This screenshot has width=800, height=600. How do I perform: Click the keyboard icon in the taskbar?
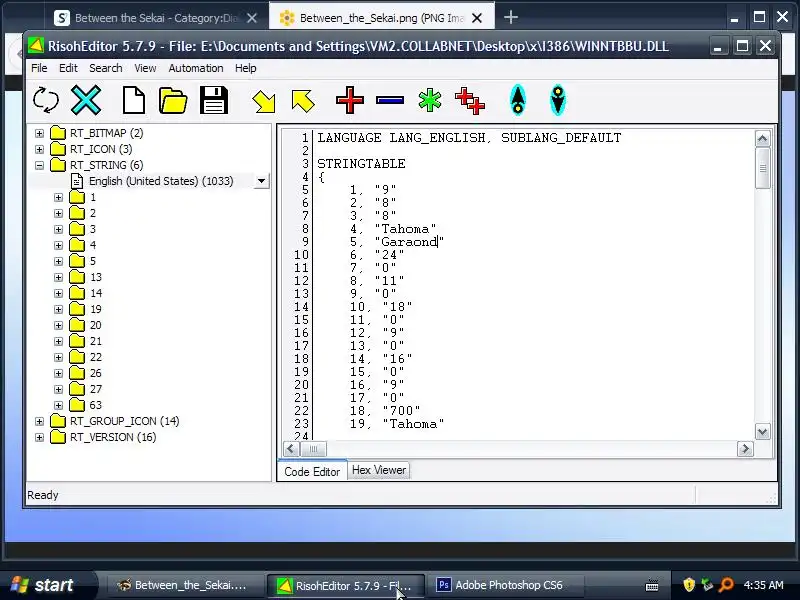652,585
